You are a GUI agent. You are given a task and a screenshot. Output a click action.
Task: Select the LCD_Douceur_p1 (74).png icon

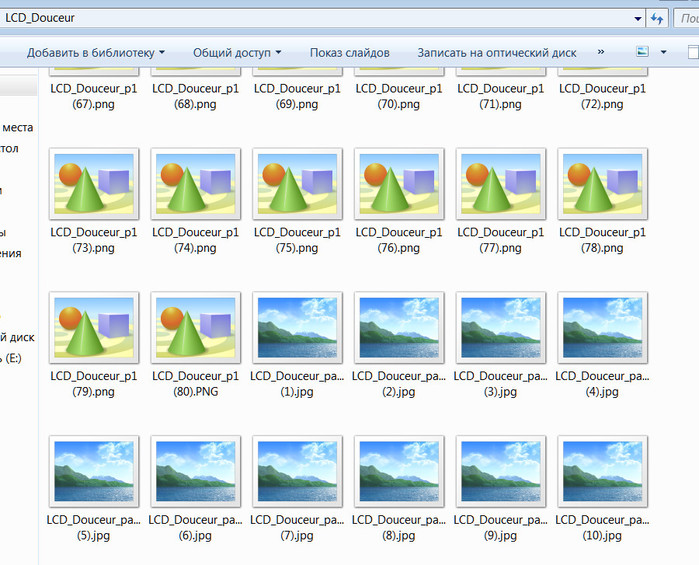[195, 184]
